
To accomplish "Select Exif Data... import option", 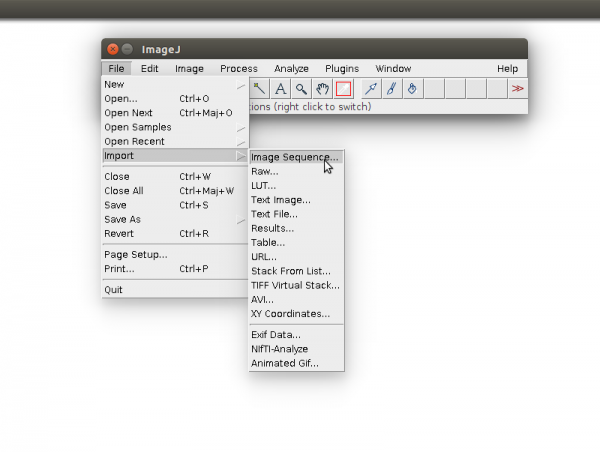I will pyautogui.click(x=296, y=335).
